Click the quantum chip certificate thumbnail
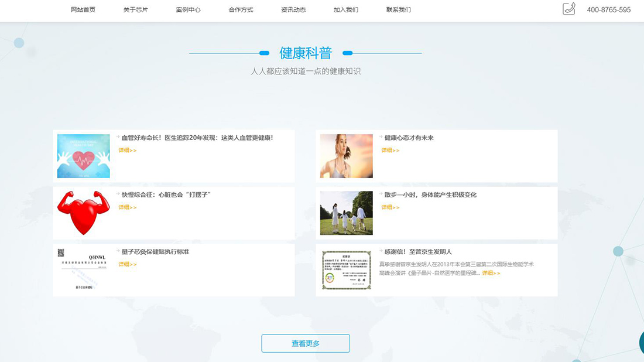 83,269
